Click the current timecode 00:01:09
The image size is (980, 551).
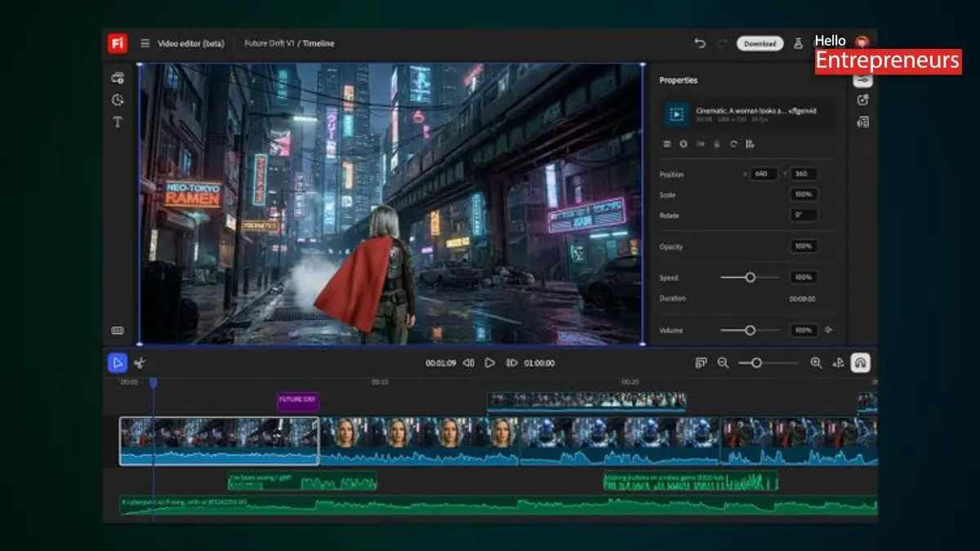pyautogui.click(x=440, y=363)
